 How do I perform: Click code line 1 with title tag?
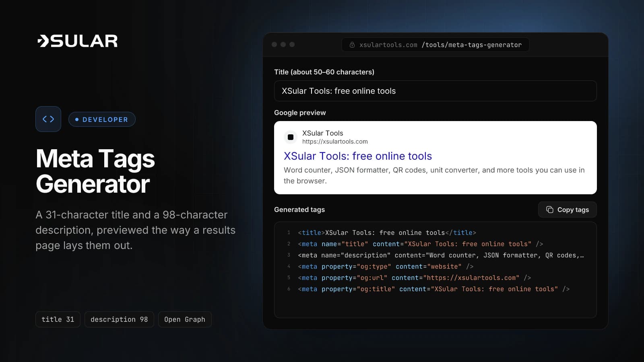387,232
